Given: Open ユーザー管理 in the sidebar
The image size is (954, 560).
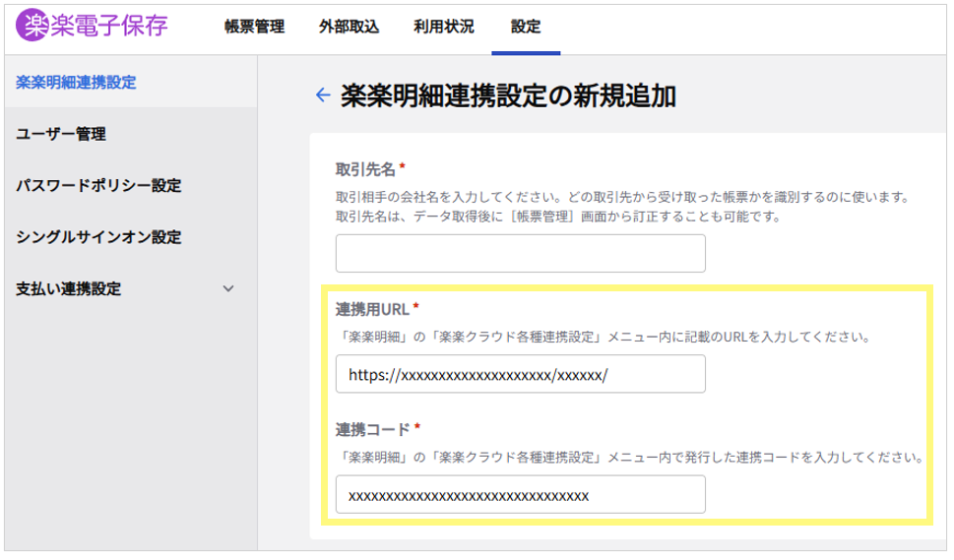Looking at the screenshot, I should [x=61, y=134].
